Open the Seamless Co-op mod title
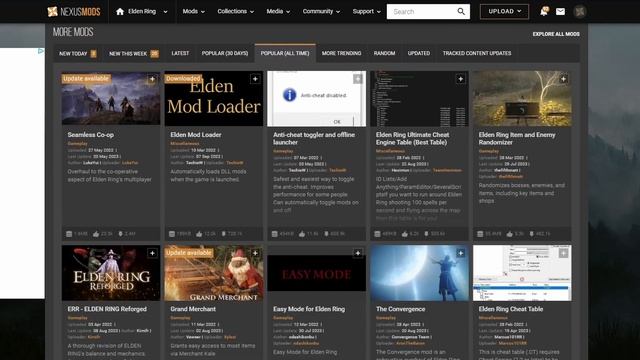The width and height of the screenshot is (640, 360). point(91,135)
